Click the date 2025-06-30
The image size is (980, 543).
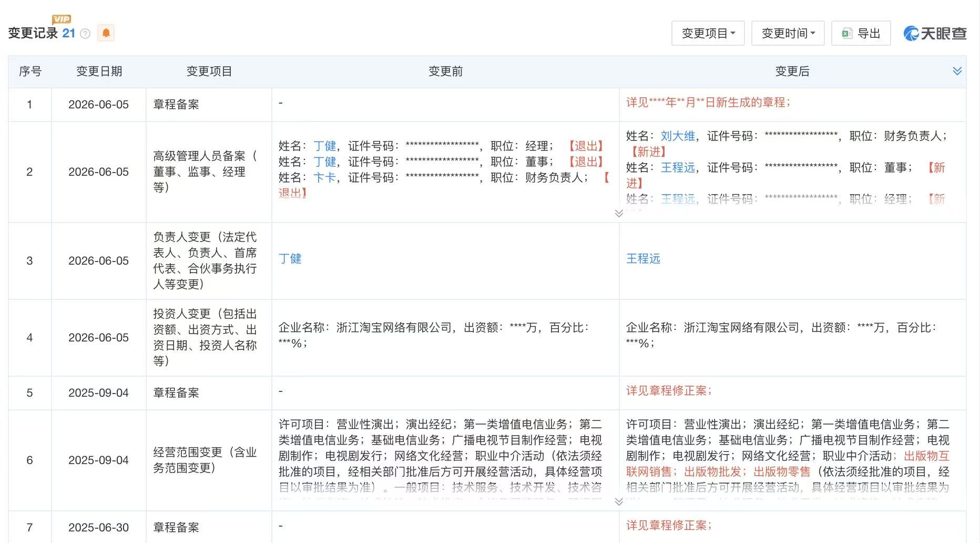point(98,527)
